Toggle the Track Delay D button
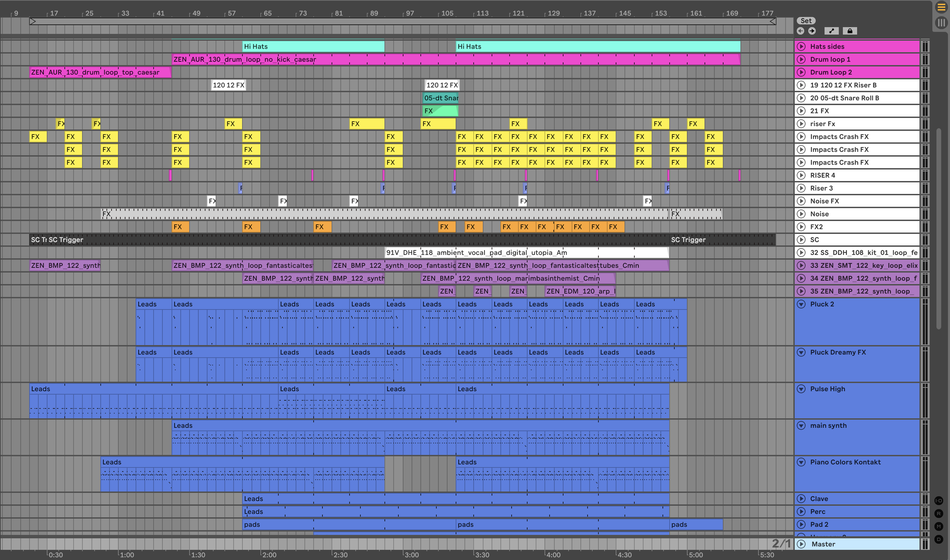This screenshot has width=950, height=560. coord(939,539)
